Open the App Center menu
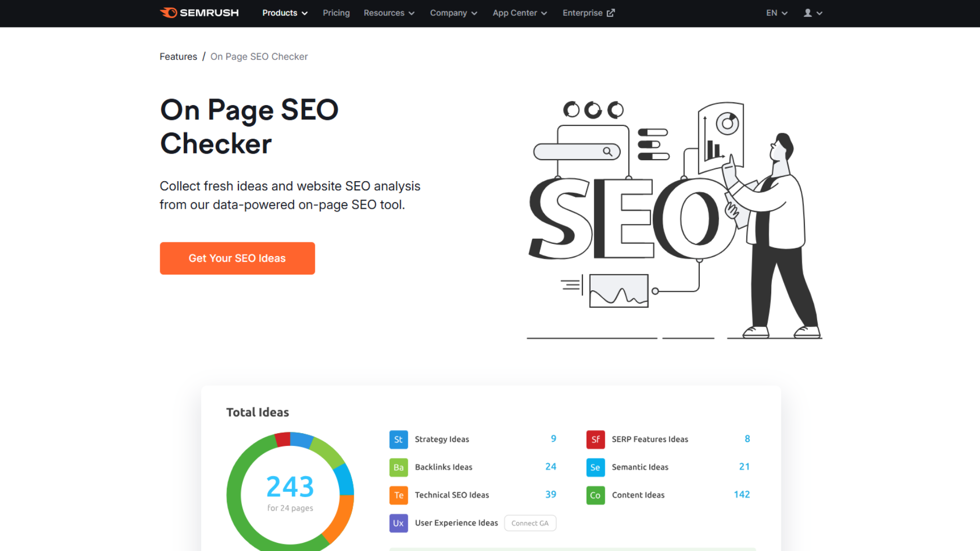Image resolution: width=980 pixels, height=551 pixels. tap(519, 13)
